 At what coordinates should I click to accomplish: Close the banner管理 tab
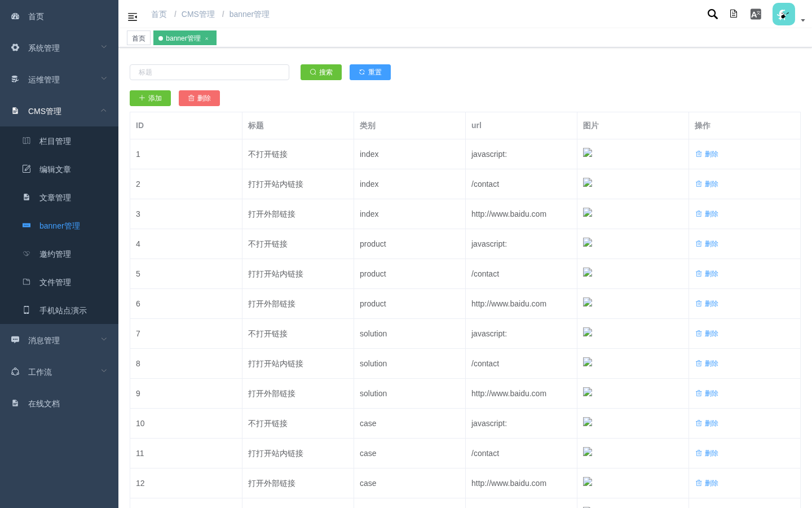[207, 38]
